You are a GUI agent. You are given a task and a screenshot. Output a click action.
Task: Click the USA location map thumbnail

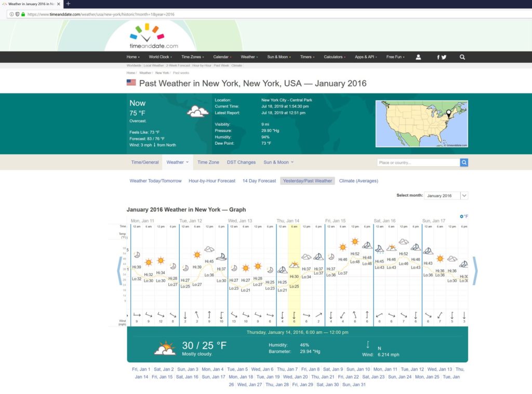421,124
